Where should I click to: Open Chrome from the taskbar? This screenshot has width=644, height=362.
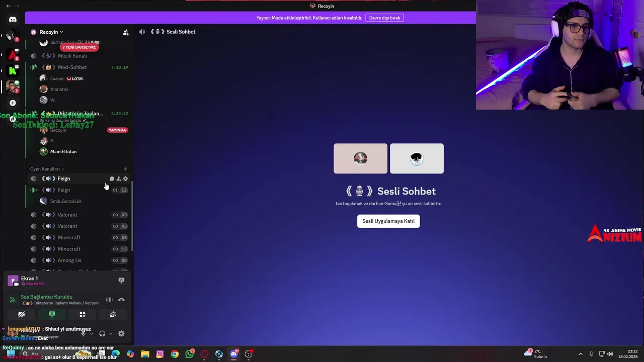(175, 354)
